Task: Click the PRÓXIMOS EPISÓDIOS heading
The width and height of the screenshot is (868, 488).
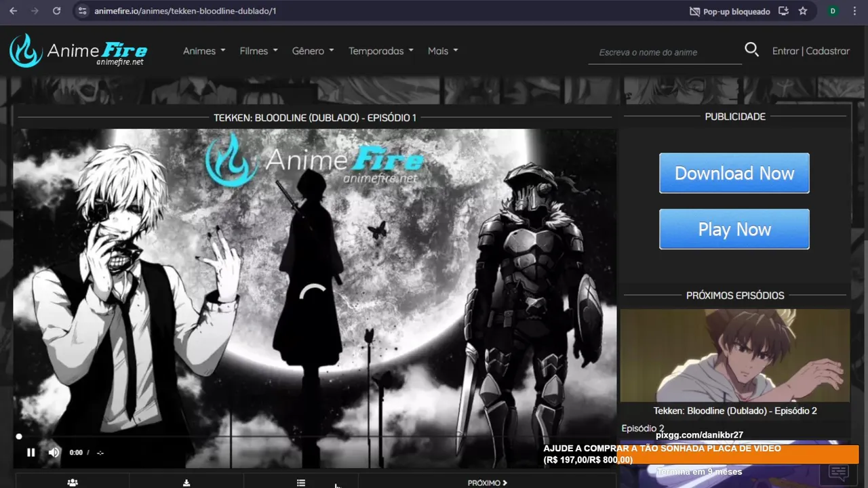Action: pos(735,296)
